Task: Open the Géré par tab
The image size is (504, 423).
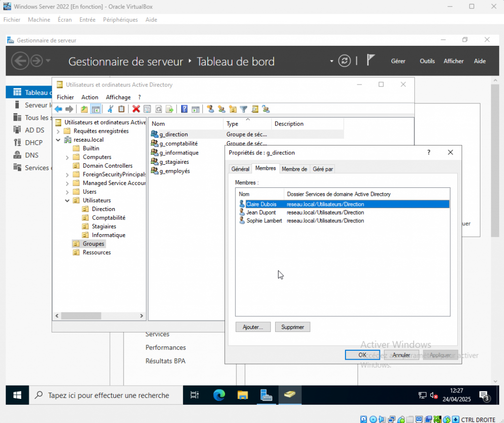Action: (323, 169)
